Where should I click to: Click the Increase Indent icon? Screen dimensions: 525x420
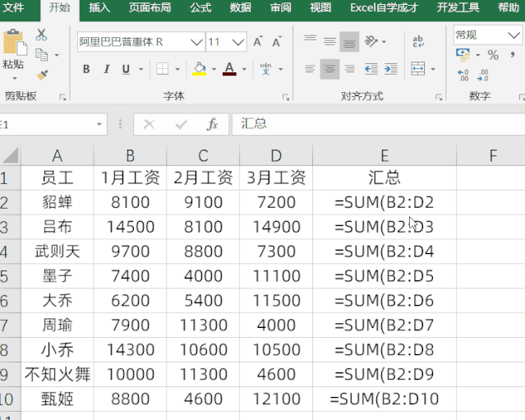pos(391,69)
